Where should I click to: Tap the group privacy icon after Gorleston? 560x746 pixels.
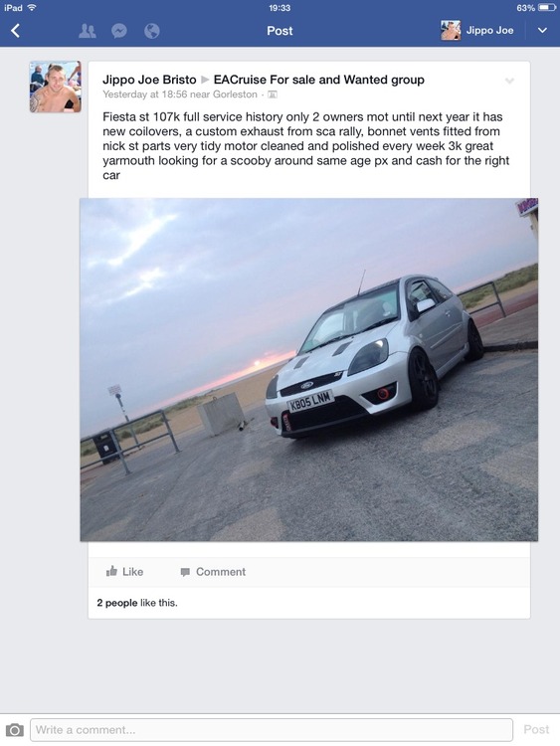coord(273,94)
